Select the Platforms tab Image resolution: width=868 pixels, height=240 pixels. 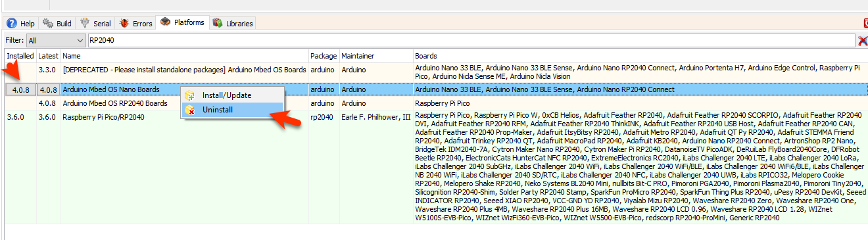click(182, 23)
